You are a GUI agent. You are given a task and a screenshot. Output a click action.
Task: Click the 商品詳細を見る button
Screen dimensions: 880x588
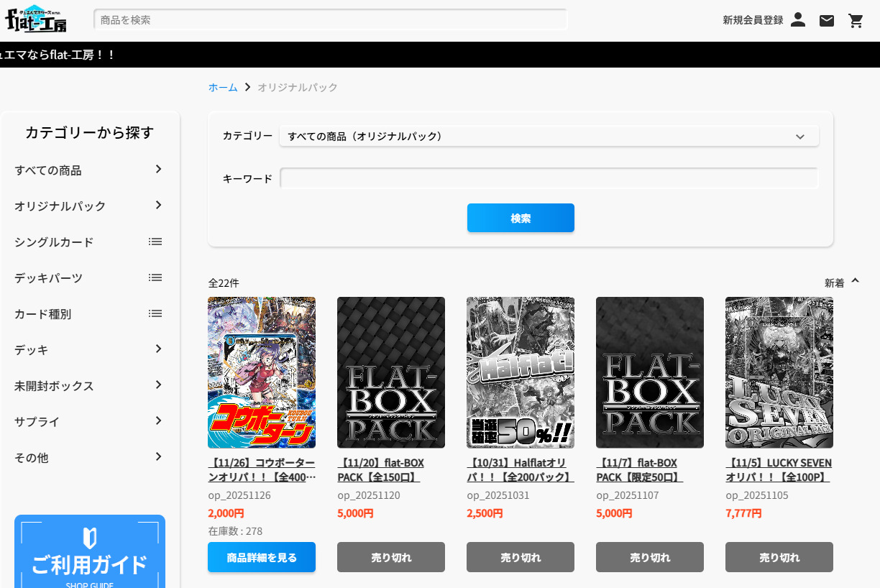262,557
